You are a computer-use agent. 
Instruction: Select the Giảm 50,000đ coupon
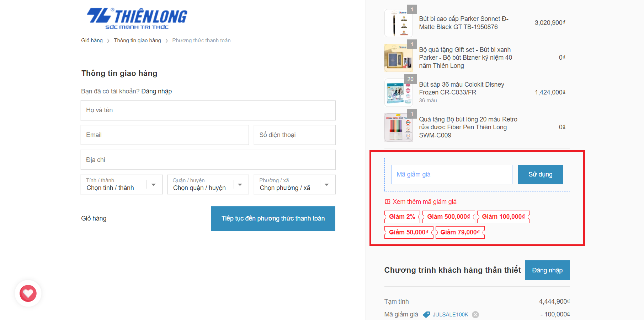[409, 232]
